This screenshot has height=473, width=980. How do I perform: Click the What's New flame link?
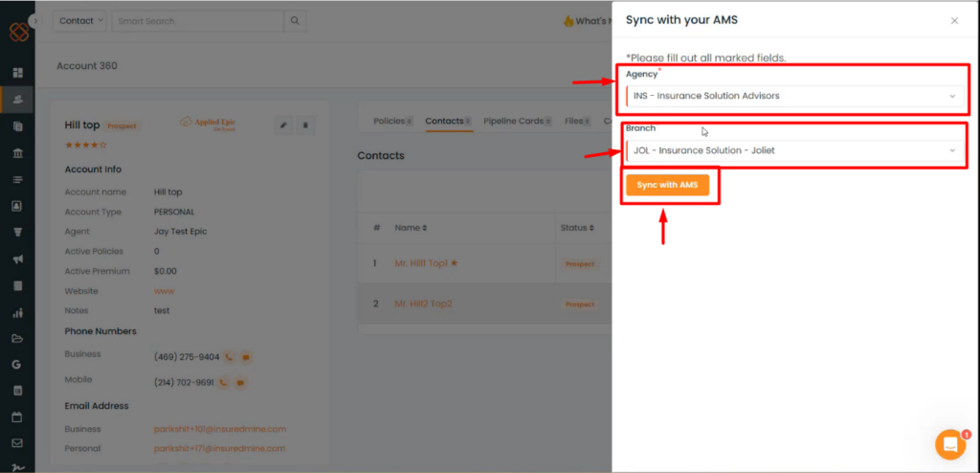pos(588,21)
